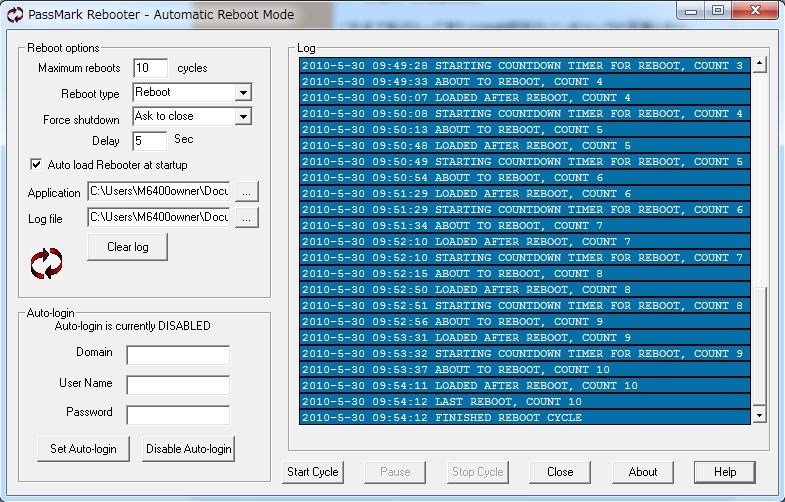
Task: Select log line 09:50:48 LOADED AFTER REBOOT, COUNT 5
Action: coord(525,146)
